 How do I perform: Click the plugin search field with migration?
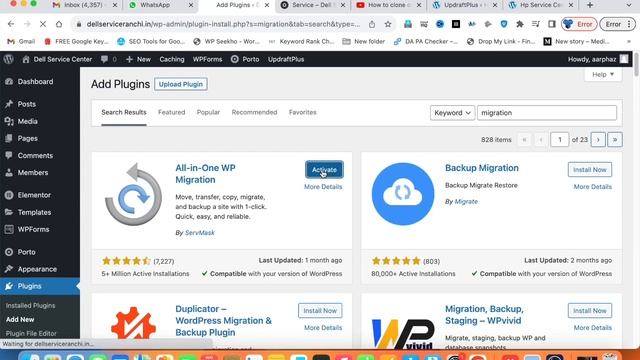pyautogui.click(x=547, y=113)
